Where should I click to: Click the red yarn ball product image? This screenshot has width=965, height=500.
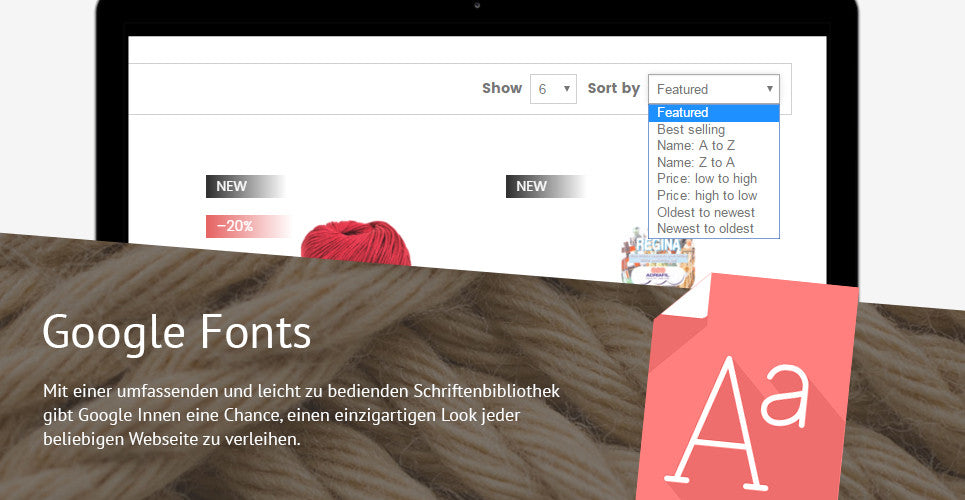pos(356,243)
